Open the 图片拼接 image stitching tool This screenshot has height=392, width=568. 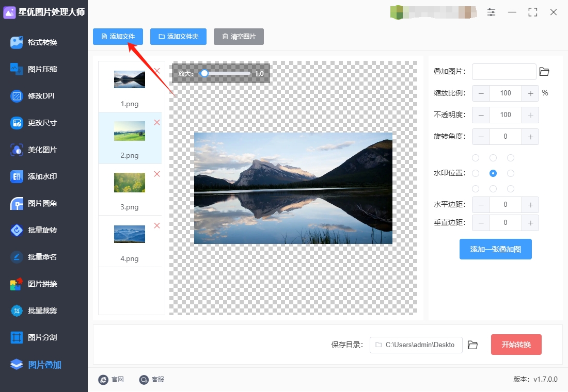(x=42, y=284)
